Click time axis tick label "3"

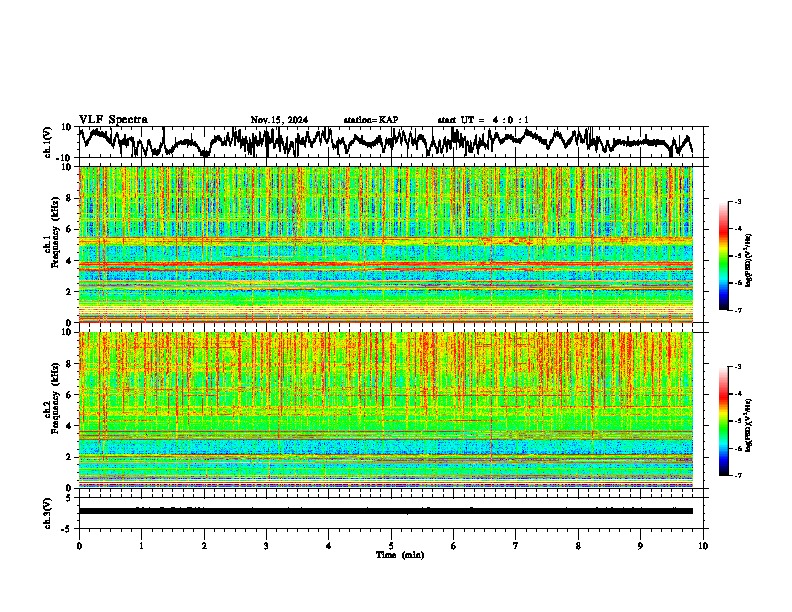266,546
